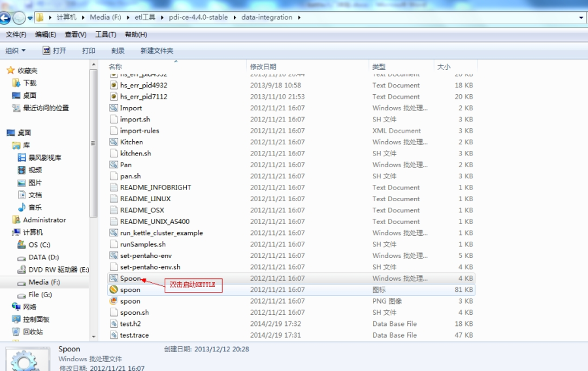The width and height of the screenshot is (588, 371).
Task: Select the README_LINUX document icon
Action: tap(114, 199)
